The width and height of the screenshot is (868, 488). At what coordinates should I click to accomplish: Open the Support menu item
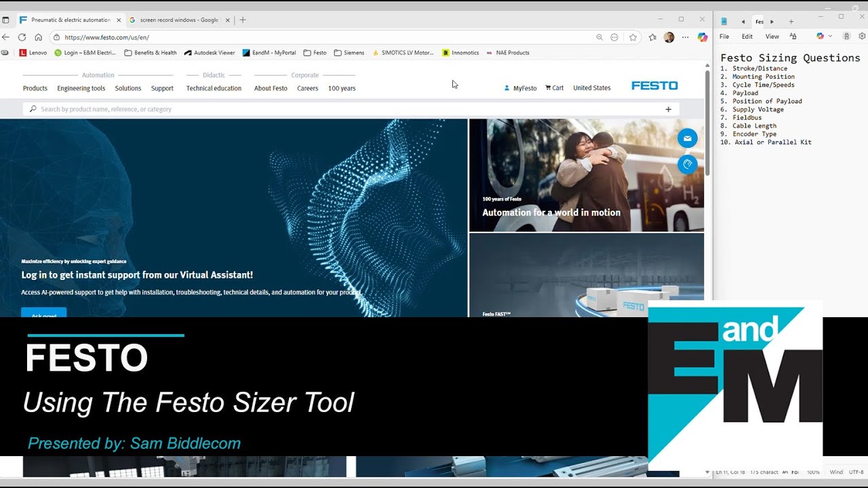[162, 88]
